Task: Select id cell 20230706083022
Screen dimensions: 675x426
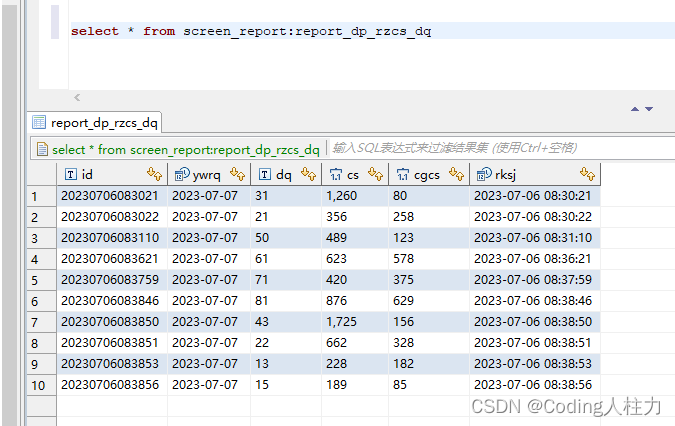Action: pos(112,217)
